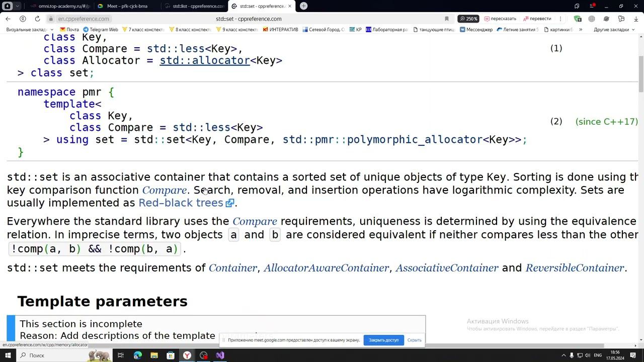Image resolution: width=644 pixels, height=362 pixels.
Task: Open the tab collections icon in title bar
Action: click(577, 6)
